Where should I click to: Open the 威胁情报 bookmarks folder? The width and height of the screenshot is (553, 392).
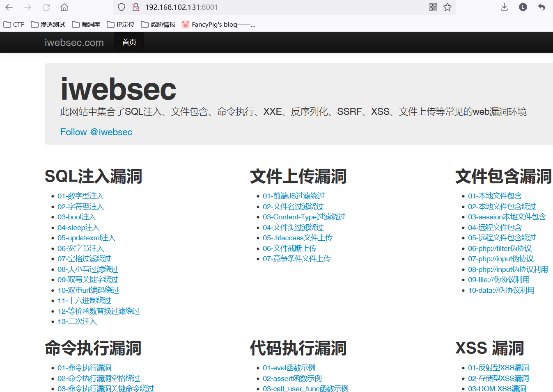tap(158, 24)
